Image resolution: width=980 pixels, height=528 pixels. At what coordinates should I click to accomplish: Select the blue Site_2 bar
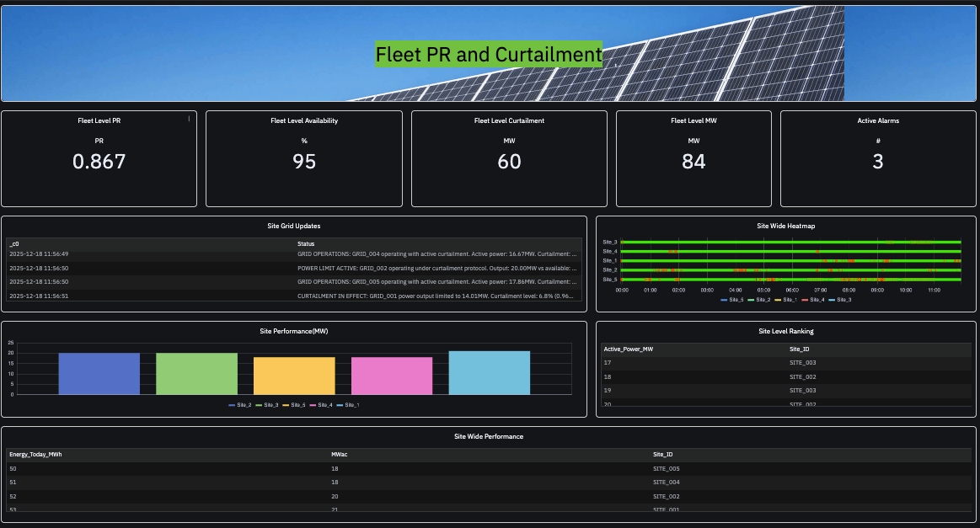(x=99, y=373)
